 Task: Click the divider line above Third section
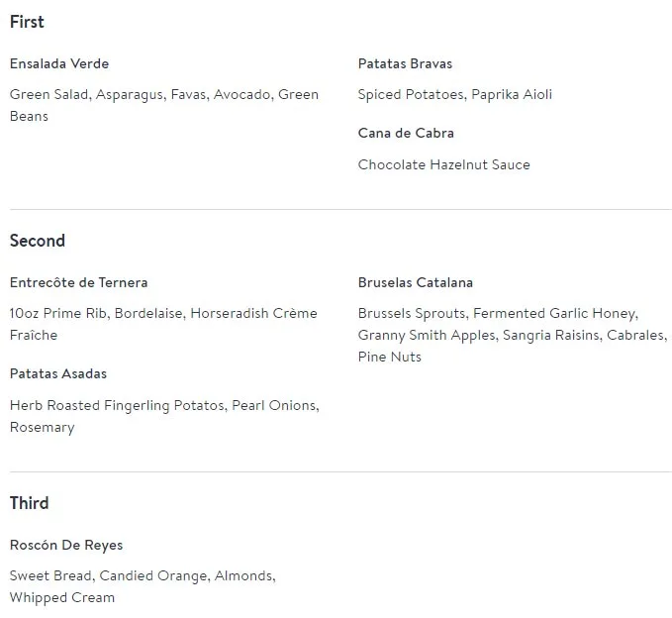[x=340, y=472]
